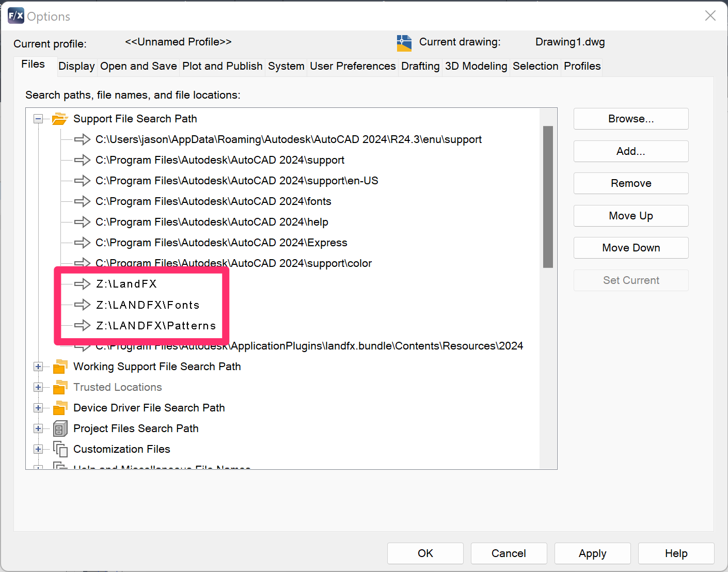This screenshot has width=728, height=572.
Task: Select the Z:\LANDFX\Fonts path entry
Action: [148, 305]
